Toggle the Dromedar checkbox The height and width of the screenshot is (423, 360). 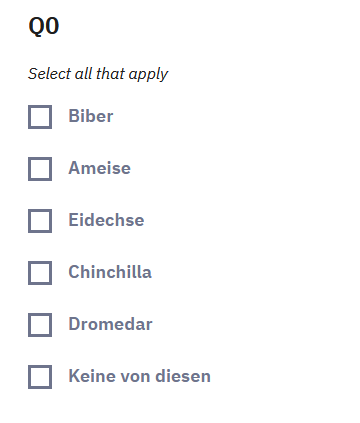click(40, 325)
